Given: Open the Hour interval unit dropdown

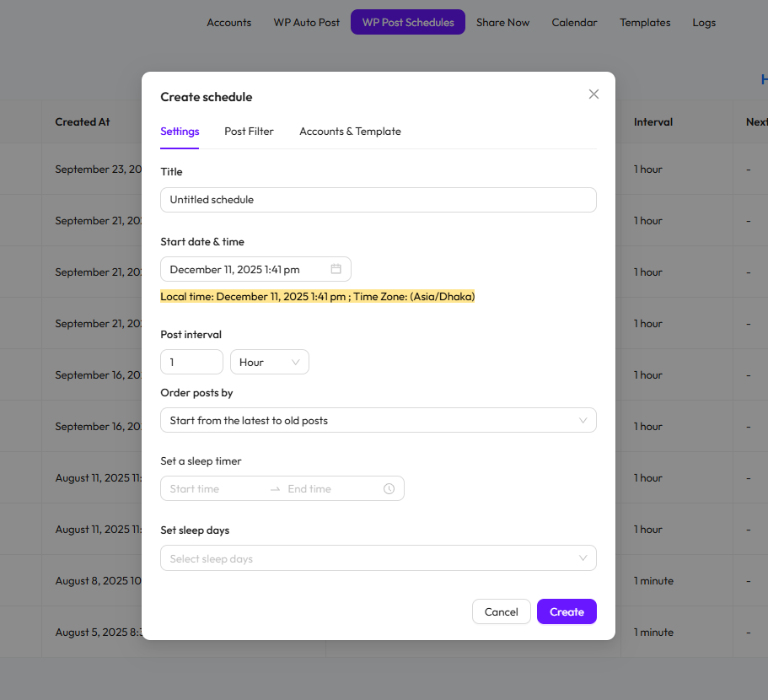Looking at the screenshot, I should pyautogui.click(x=269, y=362).
